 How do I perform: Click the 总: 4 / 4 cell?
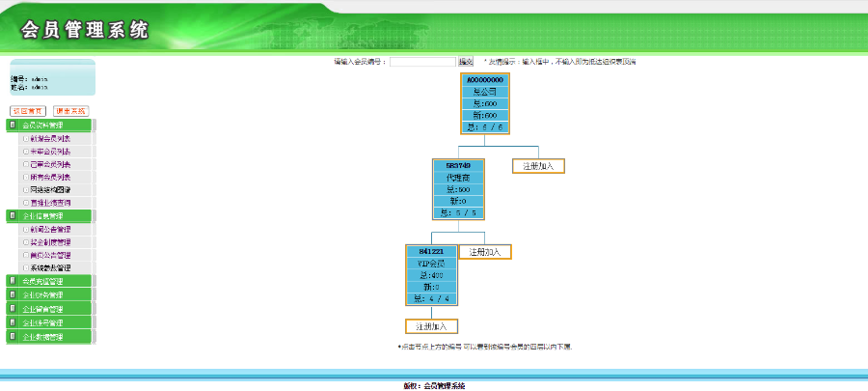(432, 298)
